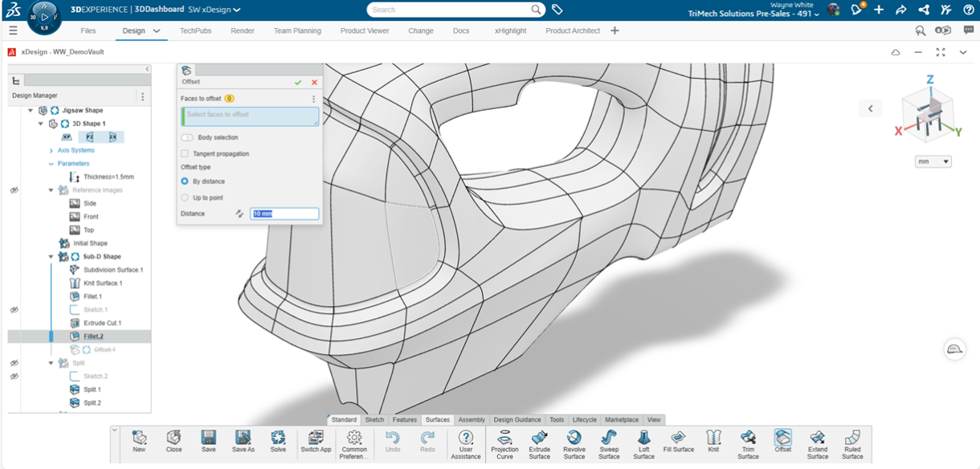Select the Up to point radio button

point(185,198)
